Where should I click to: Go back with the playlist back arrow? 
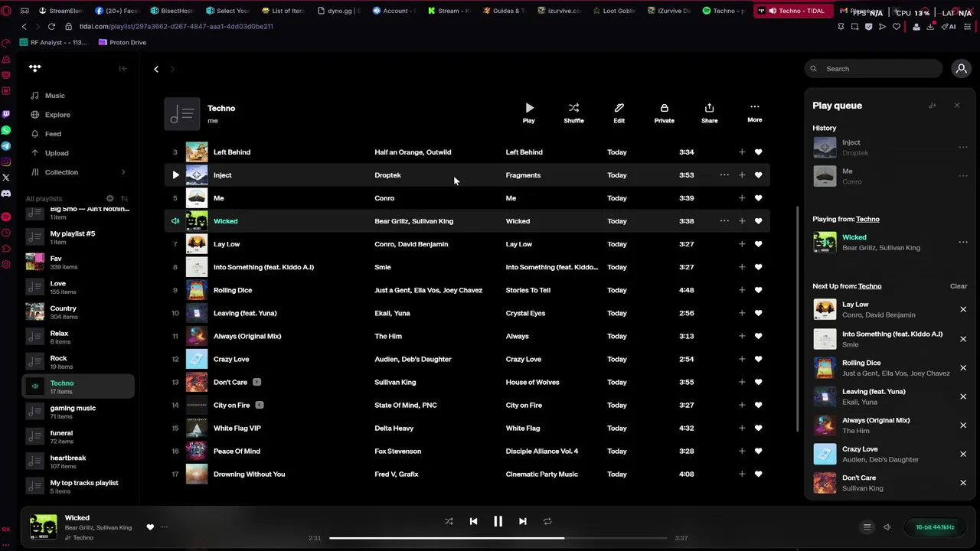(156, 69)
